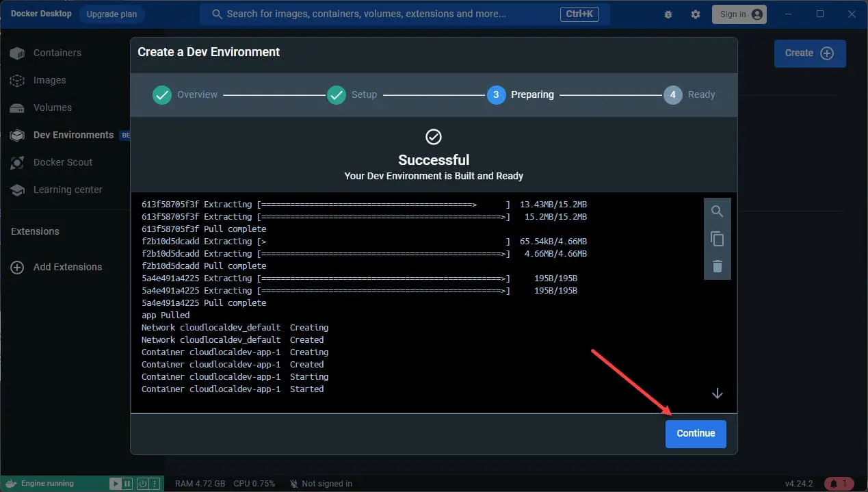Click RAM 4.72 GB status text

coord(200,484)
